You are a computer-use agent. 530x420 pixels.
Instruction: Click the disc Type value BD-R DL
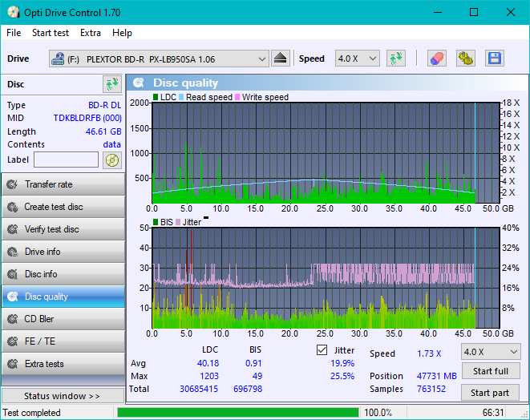pos(104,105)
